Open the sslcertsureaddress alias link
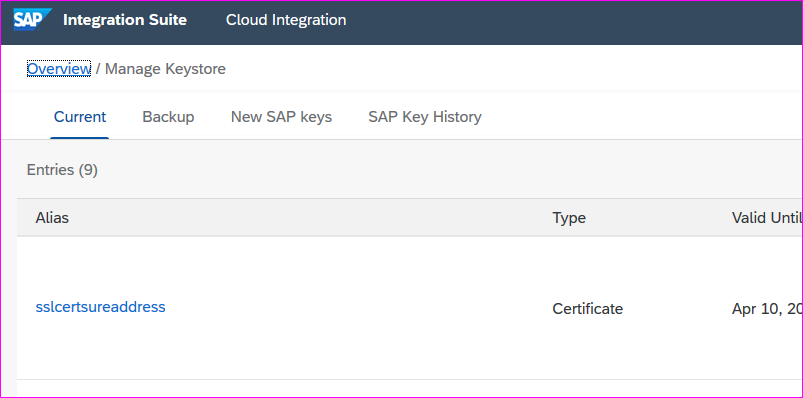Image resolution: width=803 pixels, height=398 pixels. (x=100, y=307)
